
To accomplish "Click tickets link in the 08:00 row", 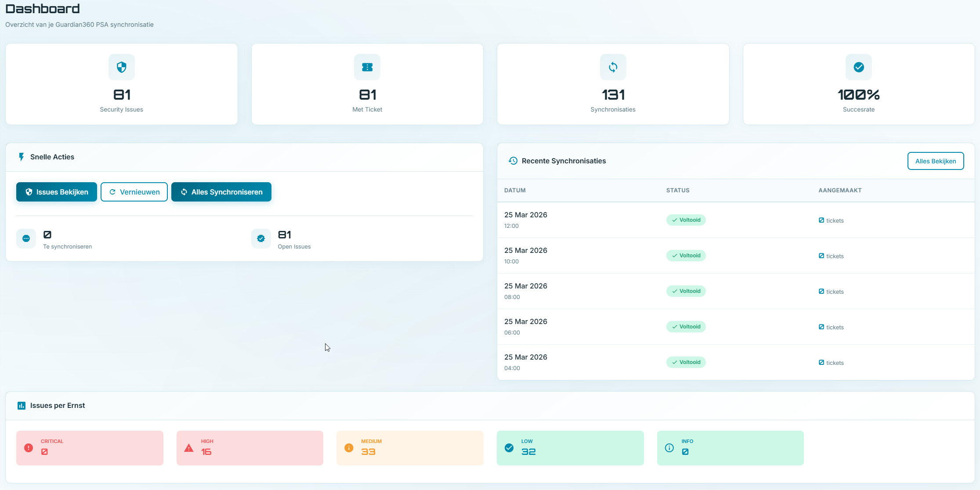I will click(831, 292).
